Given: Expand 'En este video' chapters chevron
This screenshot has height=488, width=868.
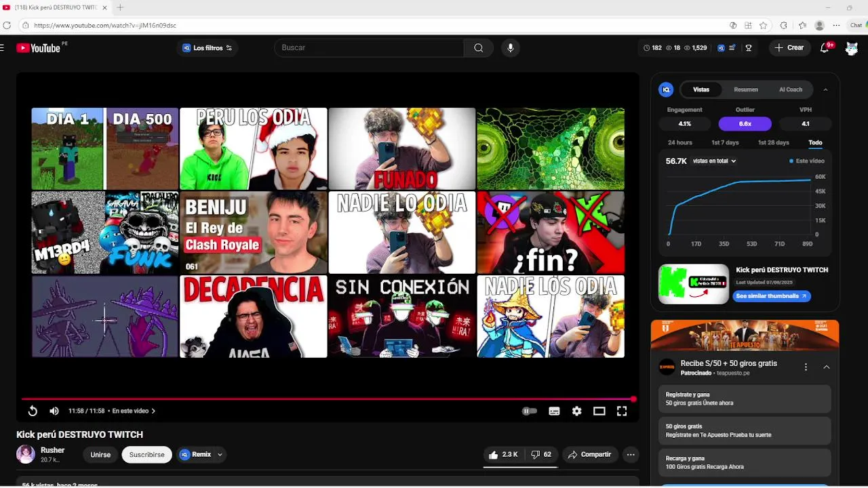Looking at the screenshot, I should (153, 411).
